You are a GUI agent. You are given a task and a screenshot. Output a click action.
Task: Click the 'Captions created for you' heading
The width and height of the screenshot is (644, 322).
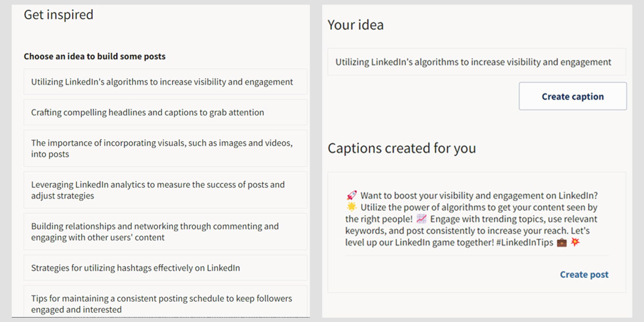pyautogui.click(x=402, y=148)
